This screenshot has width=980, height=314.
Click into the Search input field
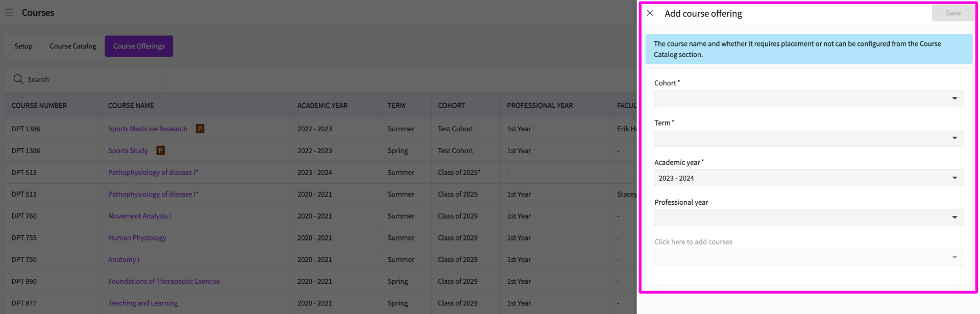pyautogui.click(x=92, y=80)
